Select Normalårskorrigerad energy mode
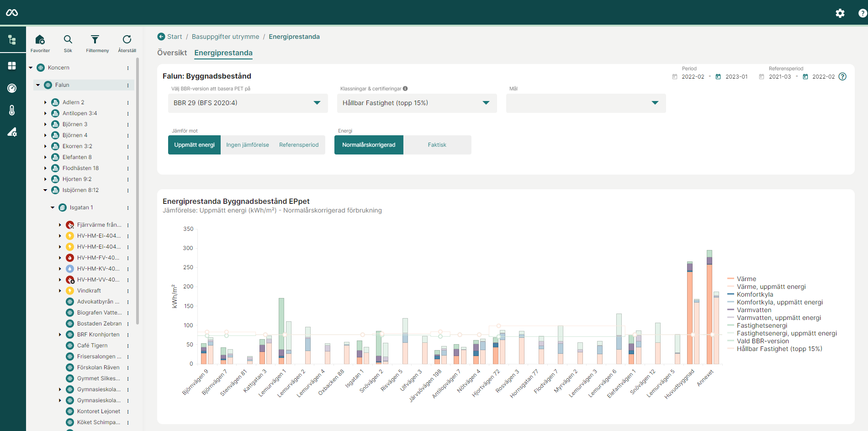The width and height of the screenshot is (868, 431). click(369, 145)
